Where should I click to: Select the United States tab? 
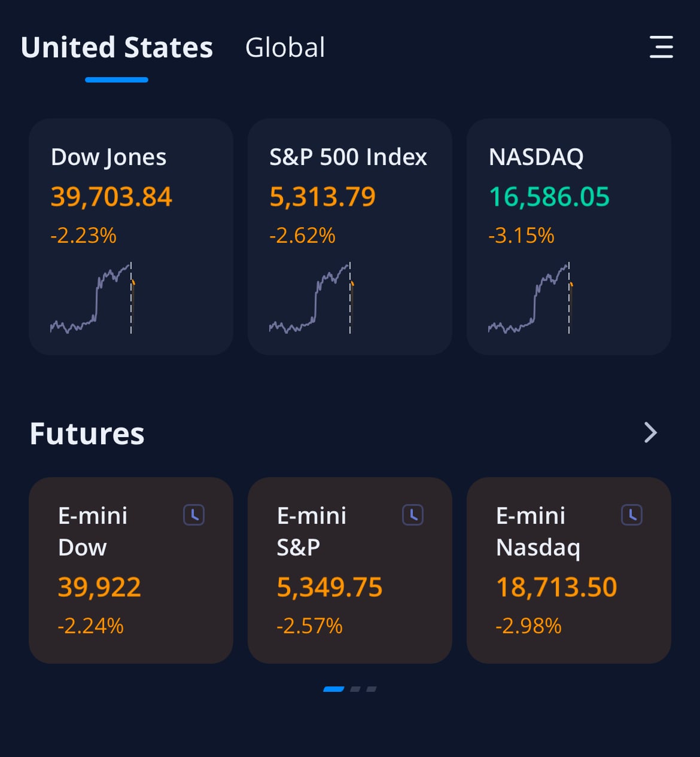pos(117,48)
